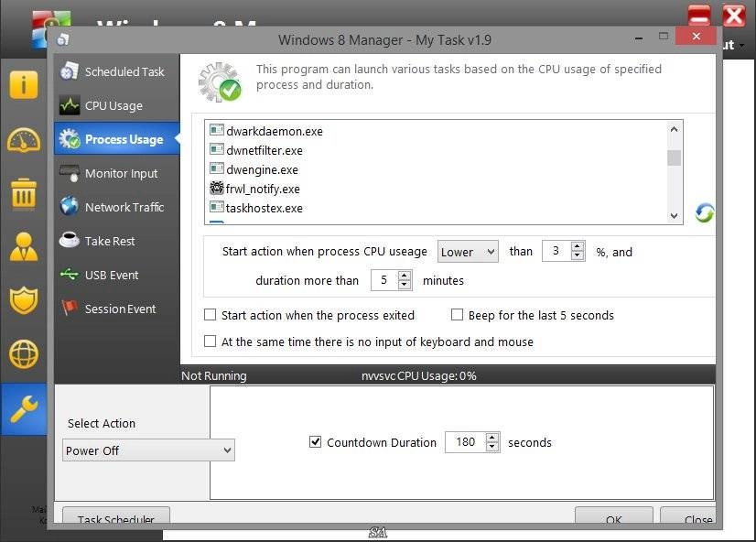Open the Lower CPU usage comparison dropdown
The height and width of the screenshot is (542, 756).
[468, 252]
